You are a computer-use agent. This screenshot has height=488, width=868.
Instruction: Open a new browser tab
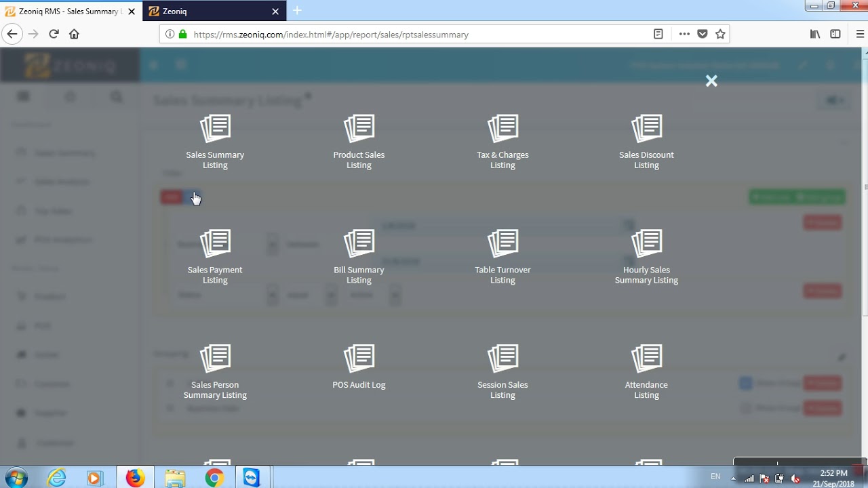coord(297,11)
